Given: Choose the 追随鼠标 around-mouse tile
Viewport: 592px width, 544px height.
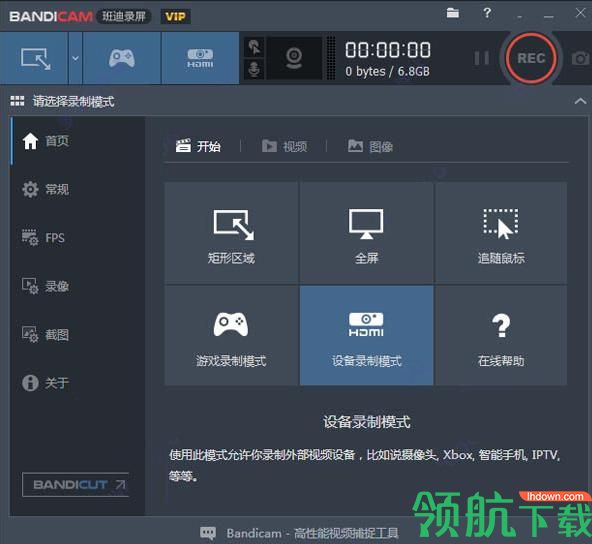Looking at the screenshot, I should pyautogui.click(x=501, y=233).
